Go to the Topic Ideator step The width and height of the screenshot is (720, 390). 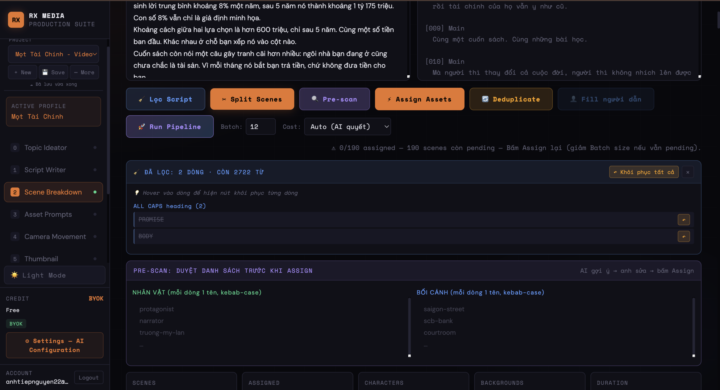point(53,147)
